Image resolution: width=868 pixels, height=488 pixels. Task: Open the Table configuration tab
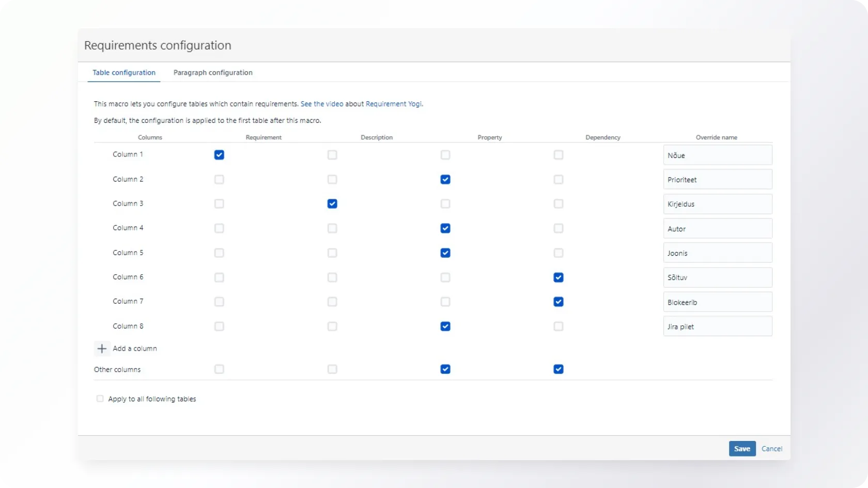[x=124, y=73]
